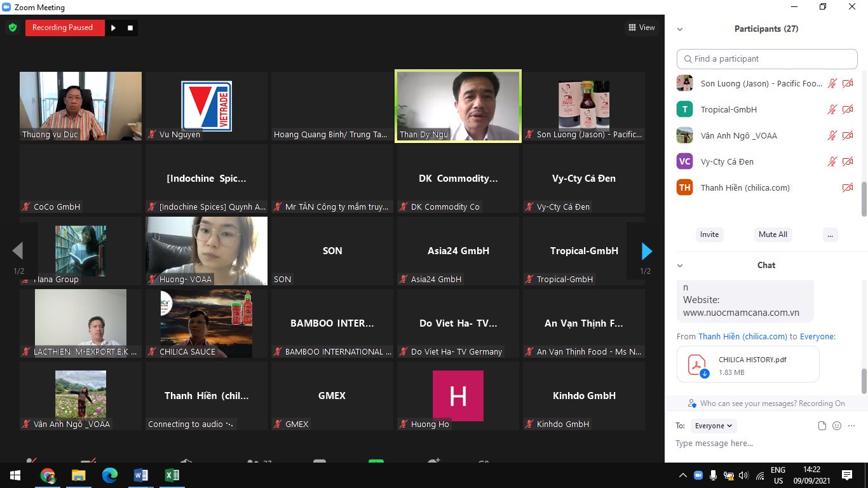Toggle video for Thanh Hiền in participant list
The height and width of the screenshot is (488, 868).
point(847,188)
